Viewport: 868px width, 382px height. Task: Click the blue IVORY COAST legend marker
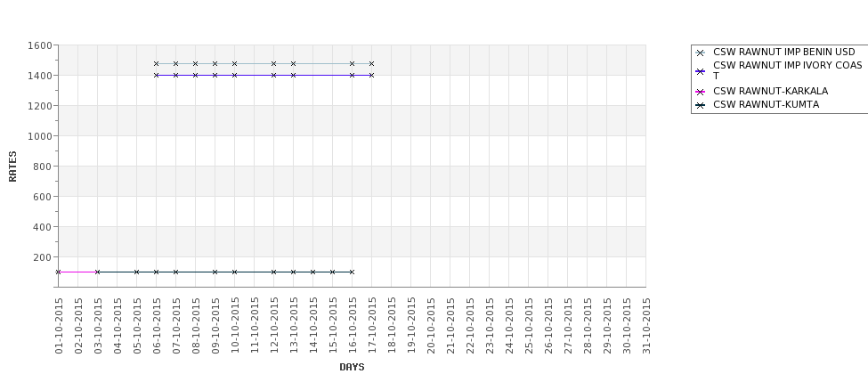[701, 71]
